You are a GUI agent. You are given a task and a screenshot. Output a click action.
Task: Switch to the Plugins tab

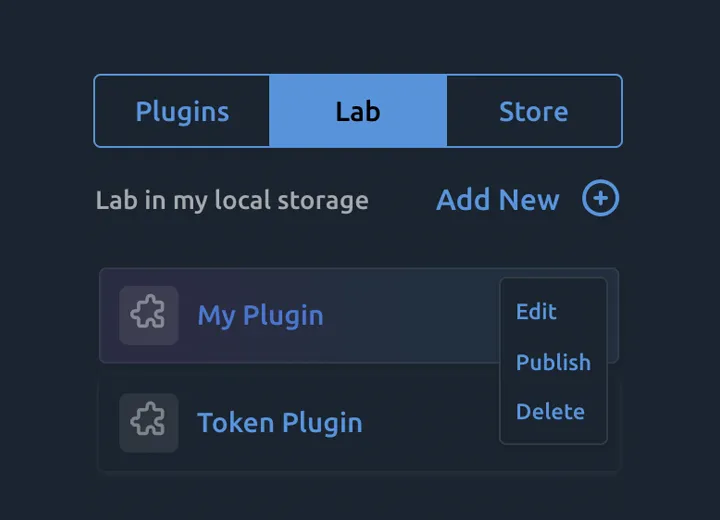click(x=182, y=111)
